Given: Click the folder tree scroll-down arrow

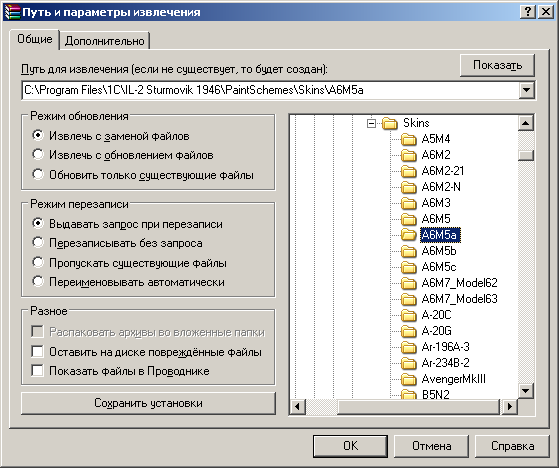Looking at the screenshot, I should 526,391.
